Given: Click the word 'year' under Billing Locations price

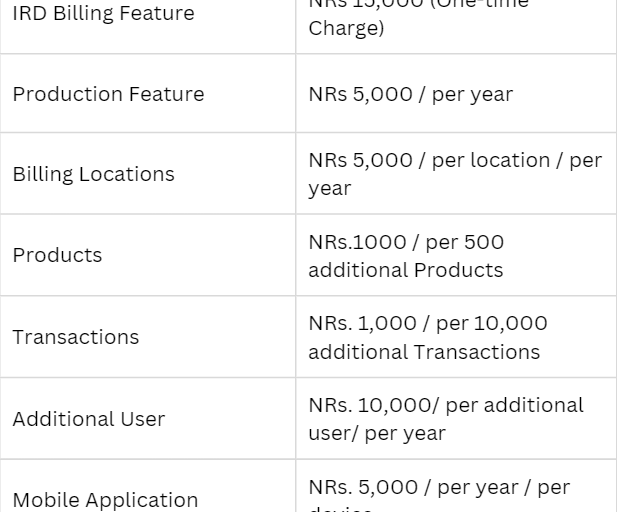Looking at the screenshot, I should pyautogui.click(x=329, y=188).
